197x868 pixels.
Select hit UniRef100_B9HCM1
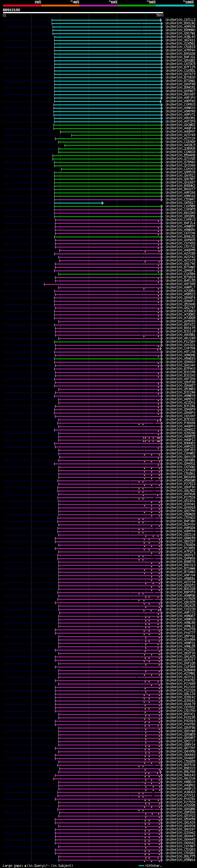click(x=180, y=88)
